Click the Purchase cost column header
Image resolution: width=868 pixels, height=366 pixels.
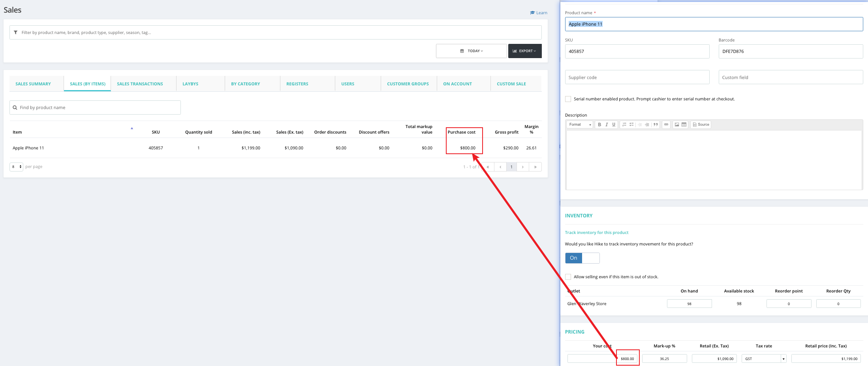pos(462,132)
